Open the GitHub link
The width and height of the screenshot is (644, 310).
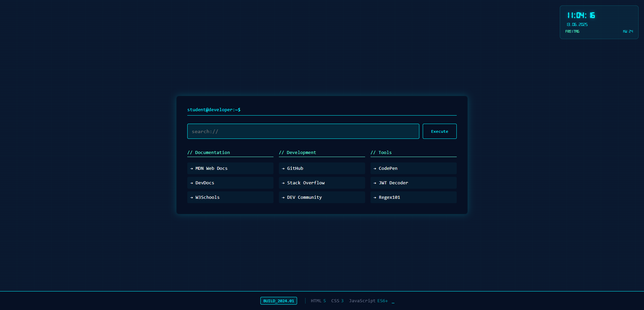[x=322, y=168]
